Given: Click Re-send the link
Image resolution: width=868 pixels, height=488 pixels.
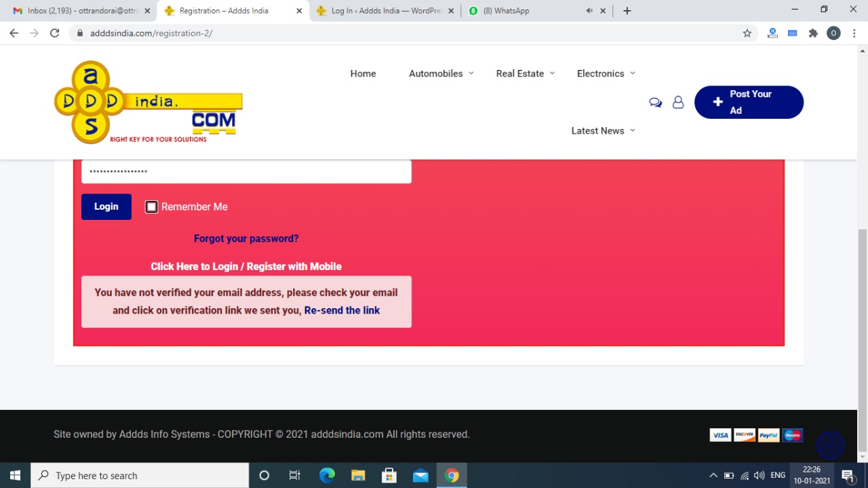Looking at the screenshot, I should click(342, 310).
